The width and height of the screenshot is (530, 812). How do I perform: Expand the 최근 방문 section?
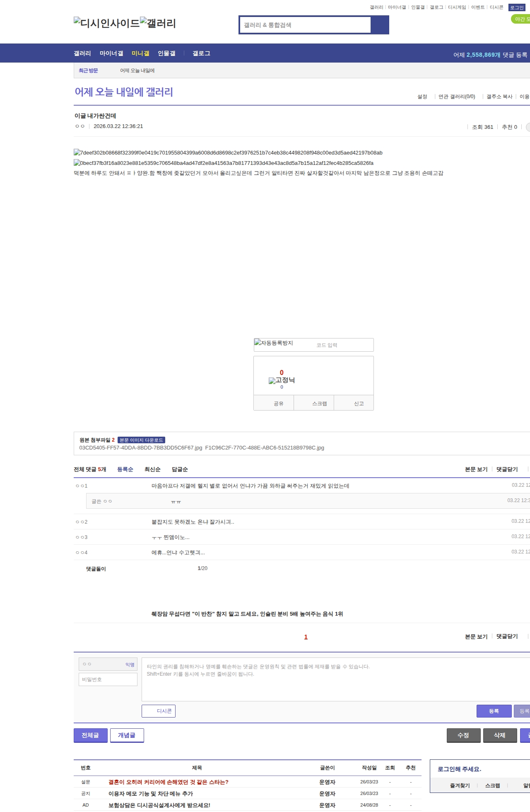coord(88,70)
